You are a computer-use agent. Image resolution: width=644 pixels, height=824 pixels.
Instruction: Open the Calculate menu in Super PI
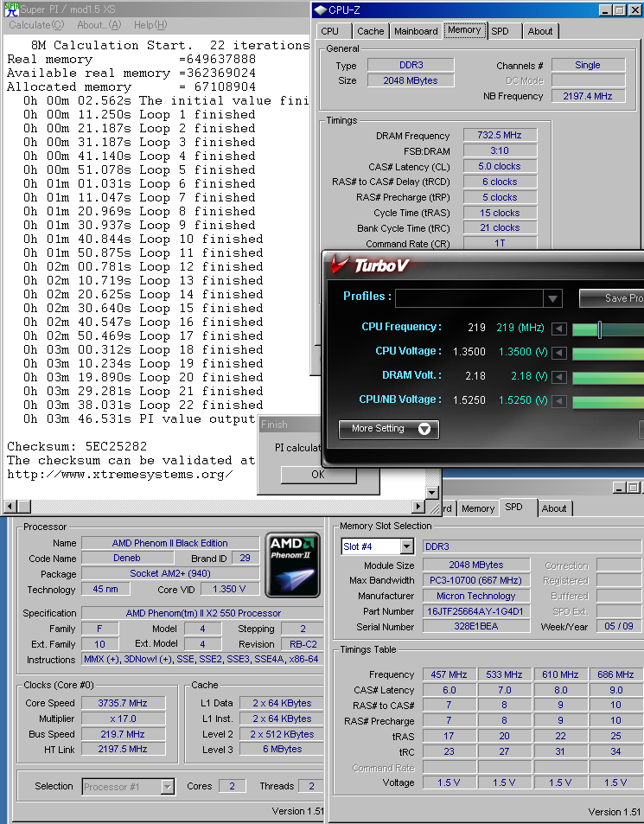click(36, 25)
